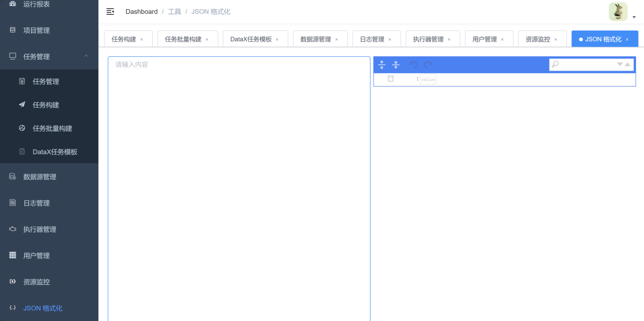Viewport: 644px width, 321px height.
Task: Click the redo arrow in JSON editor
Action: pos(428,65)
